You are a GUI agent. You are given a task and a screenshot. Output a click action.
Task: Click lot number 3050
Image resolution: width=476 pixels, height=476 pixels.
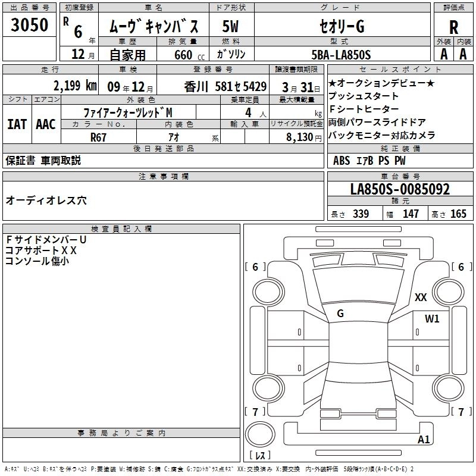[30, 26]
